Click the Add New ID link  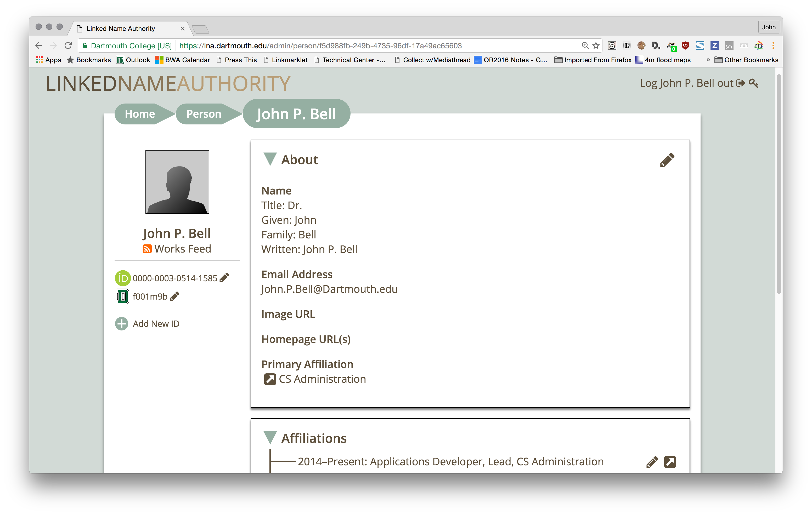156,324
